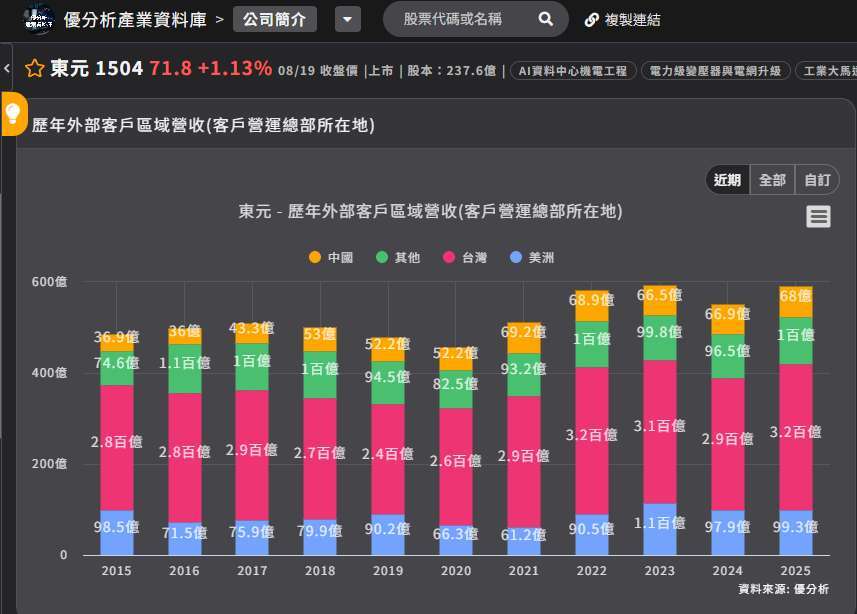This screenshot has height=614, width=857.
Task: Select the 自訂 range tab
Action: click(817, 180)
